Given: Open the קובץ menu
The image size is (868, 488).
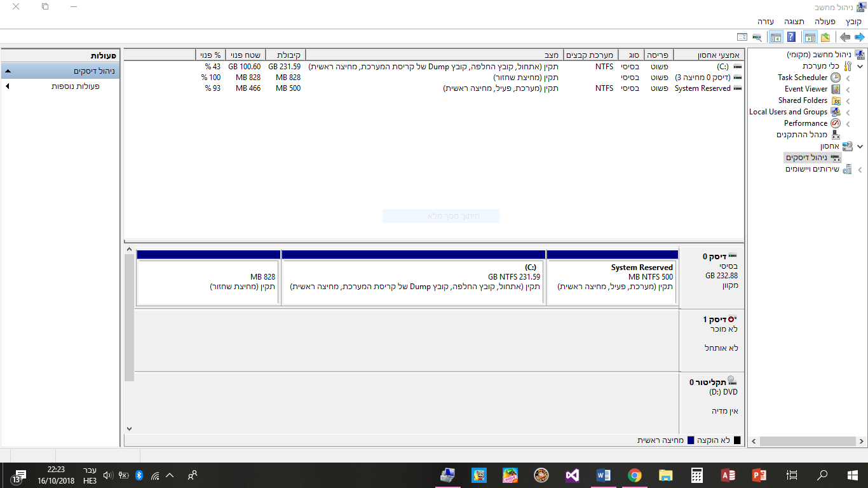Looking at the screenshot, I should coord(854,22).
